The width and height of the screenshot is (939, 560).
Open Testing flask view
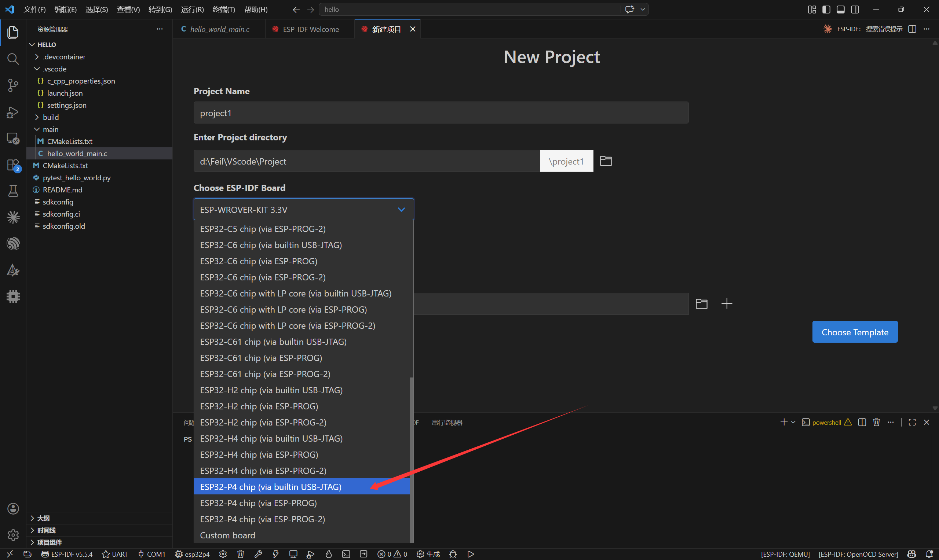tap(13, 191)
